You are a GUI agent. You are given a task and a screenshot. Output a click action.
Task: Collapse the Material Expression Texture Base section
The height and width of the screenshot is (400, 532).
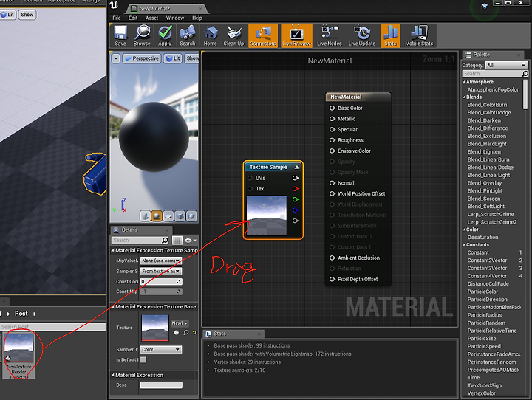(112, 306)
